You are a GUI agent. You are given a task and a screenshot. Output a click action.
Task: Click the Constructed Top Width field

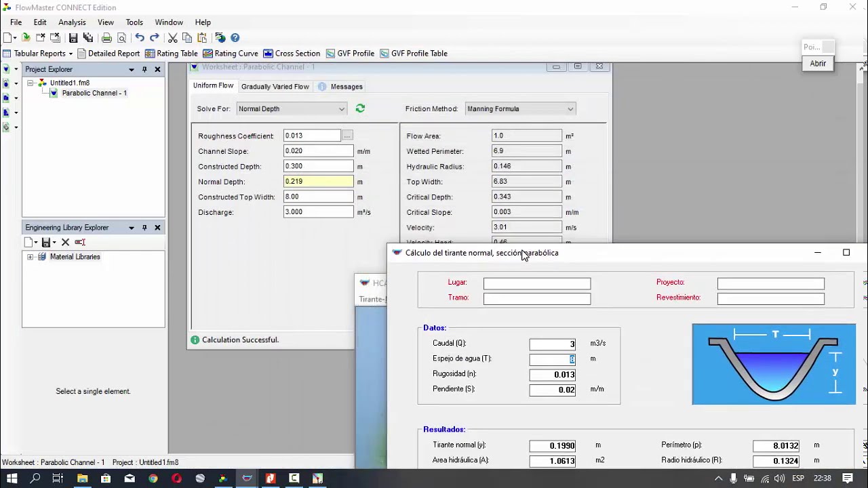pyautogui.click(x=318, y=197)
